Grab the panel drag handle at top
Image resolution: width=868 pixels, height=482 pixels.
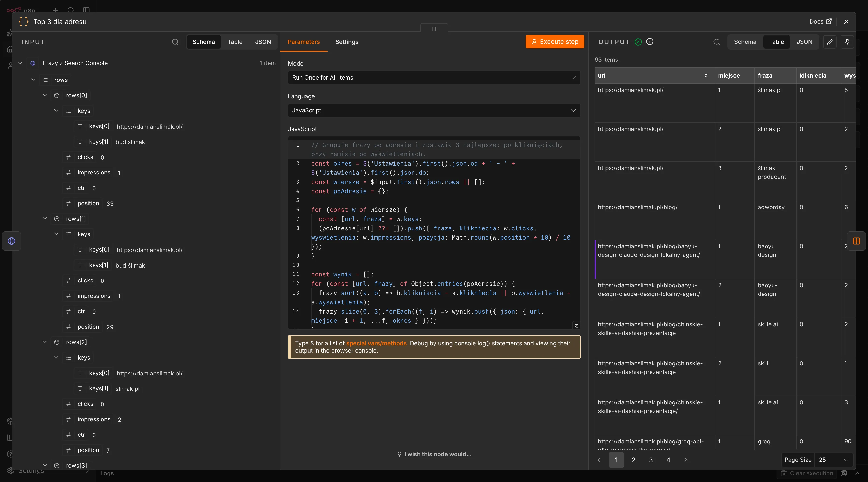434,29
